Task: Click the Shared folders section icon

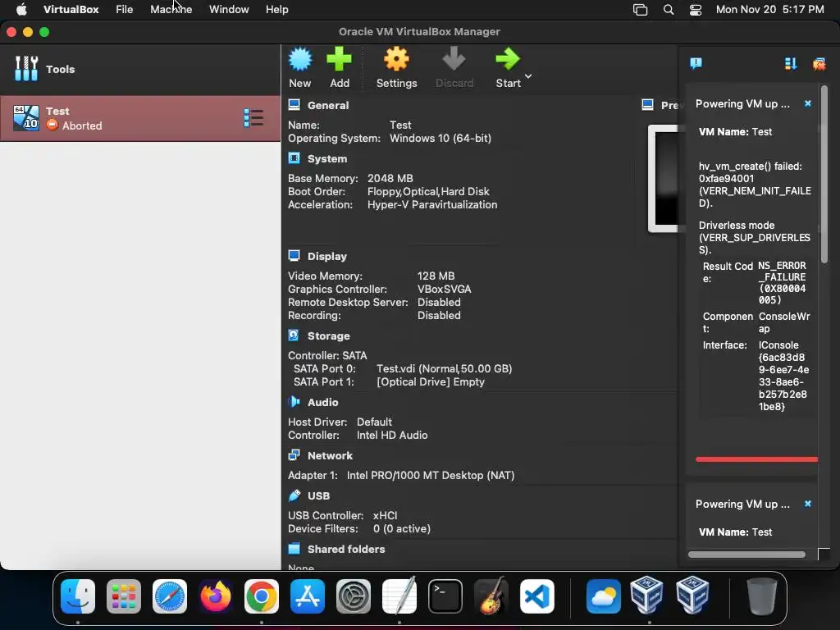Action: click(294, 549)
